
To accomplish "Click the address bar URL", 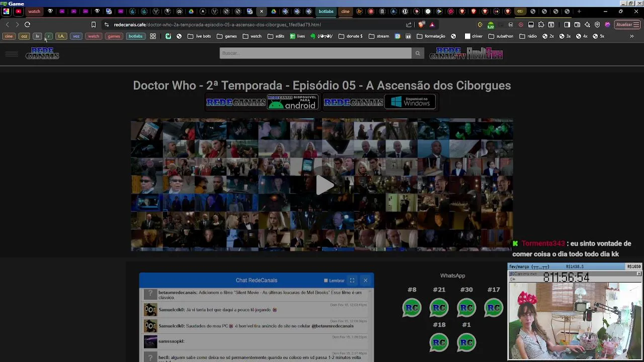I will (x=217, y=24).
